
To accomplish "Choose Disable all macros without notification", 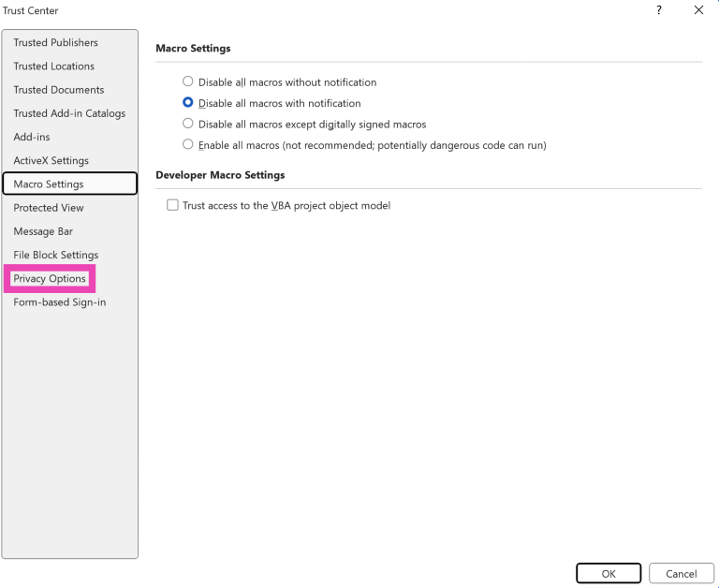I will (x=188, y=82).
